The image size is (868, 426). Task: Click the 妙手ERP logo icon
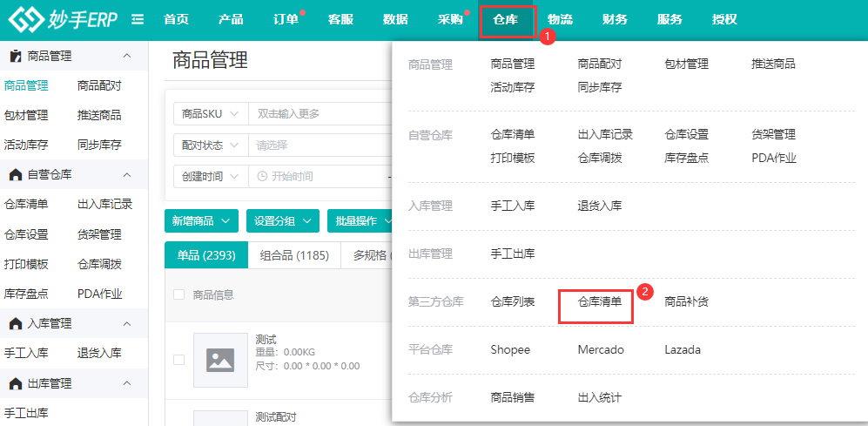click(x=28, y=20)
